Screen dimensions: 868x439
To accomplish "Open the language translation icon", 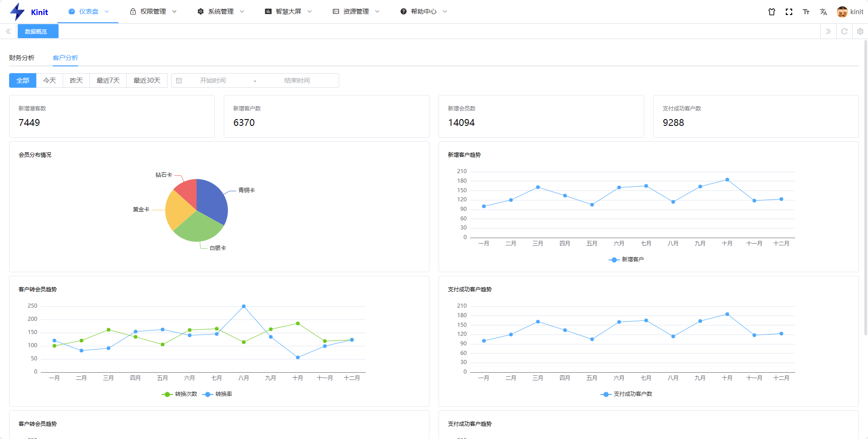I will coord(824,12).
